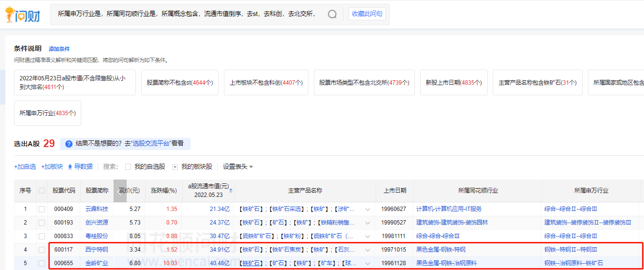Click 上市日期 column header
Viewport: 644px width, 270px height.
395,191
